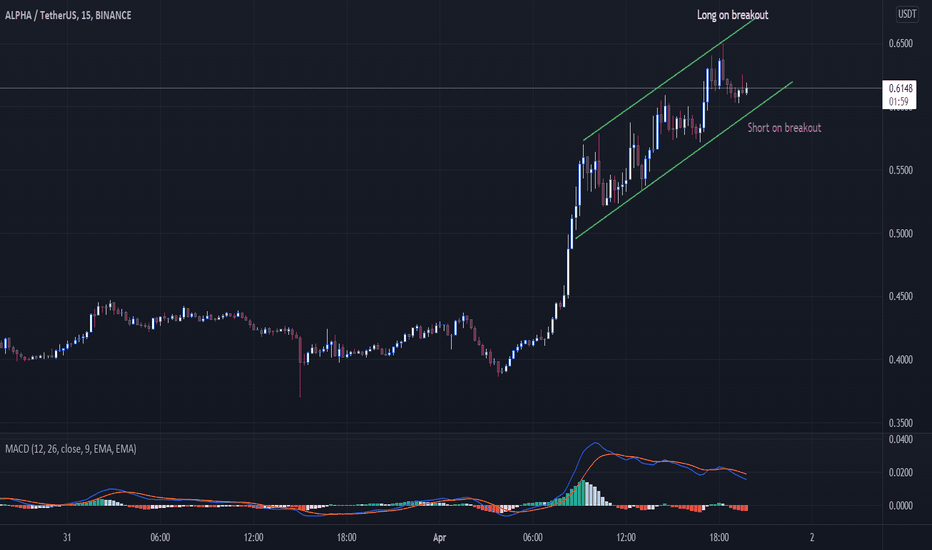The image size is (932, 550).
Task: Click the current price label 0.6148
Action: point(899,89)
